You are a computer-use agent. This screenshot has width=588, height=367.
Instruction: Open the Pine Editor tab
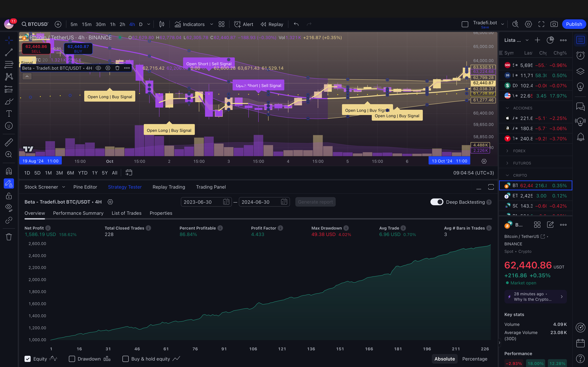pyautogui.click(x=85, y=187)
